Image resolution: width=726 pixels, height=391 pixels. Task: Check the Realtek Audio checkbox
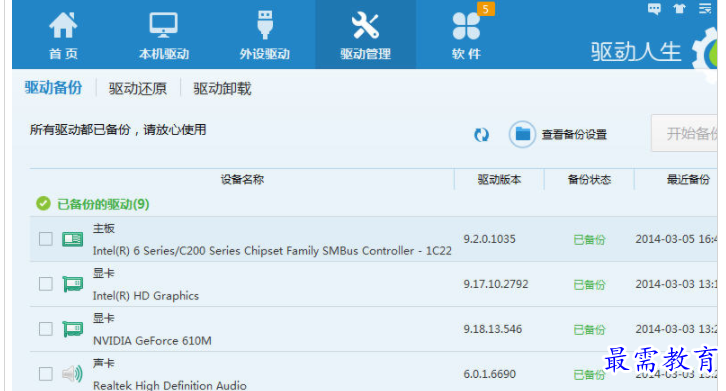click(x=46, y=374)
